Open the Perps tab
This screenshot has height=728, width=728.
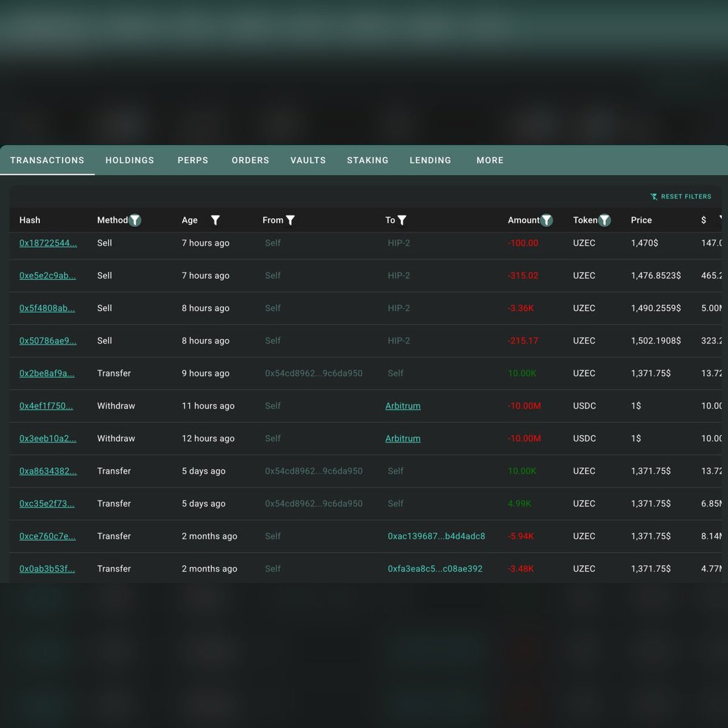[x=193, y=160]
